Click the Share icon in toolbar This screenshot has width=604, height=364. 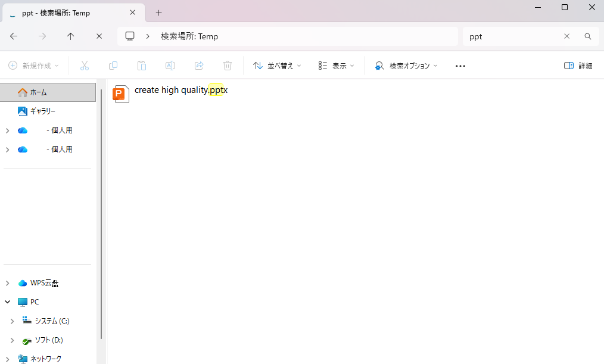[x=199, y=66]
